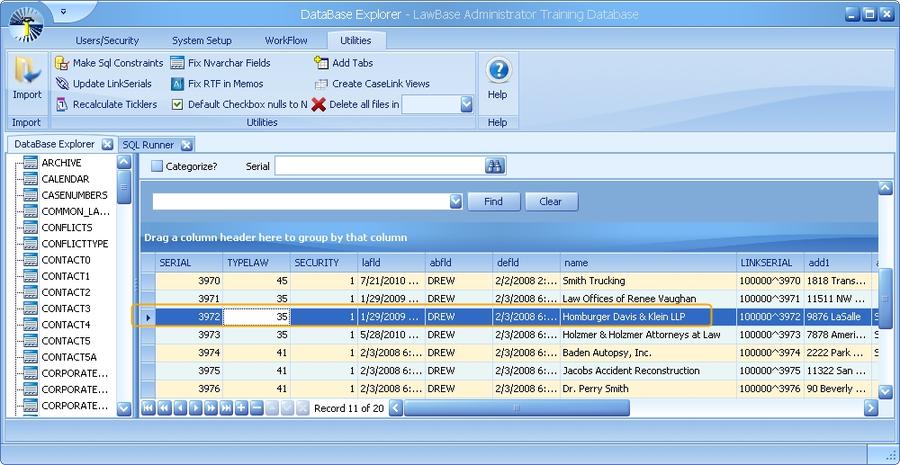
Task: Open the Find text combo dropdown
Action: click(456, 202)
